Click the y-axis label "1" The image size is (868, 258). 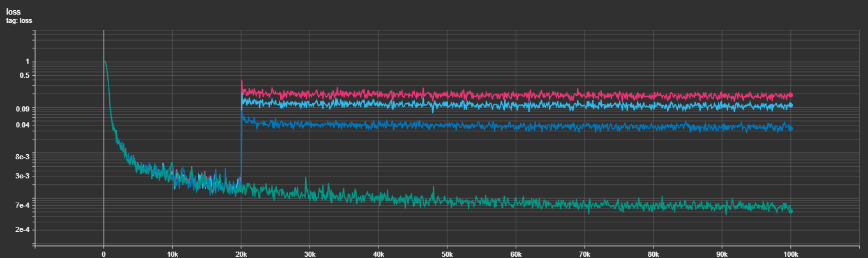pos(26,62)
